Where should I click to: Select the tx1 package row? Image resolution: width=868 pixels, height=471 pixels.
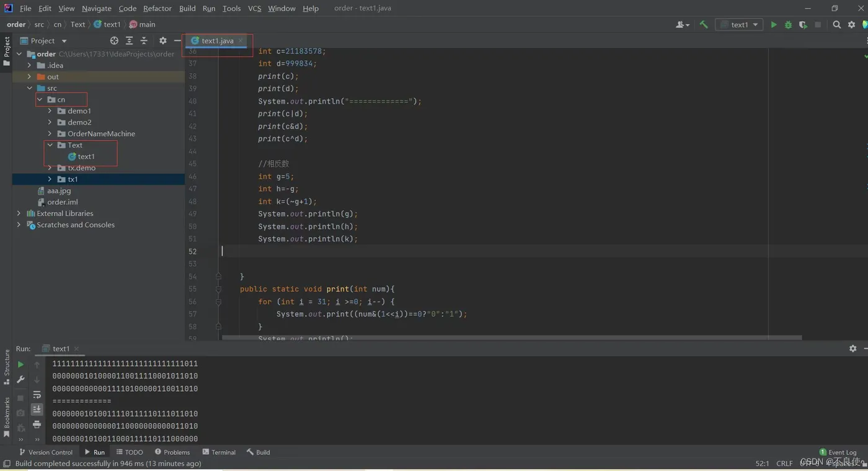pos(99,179)
